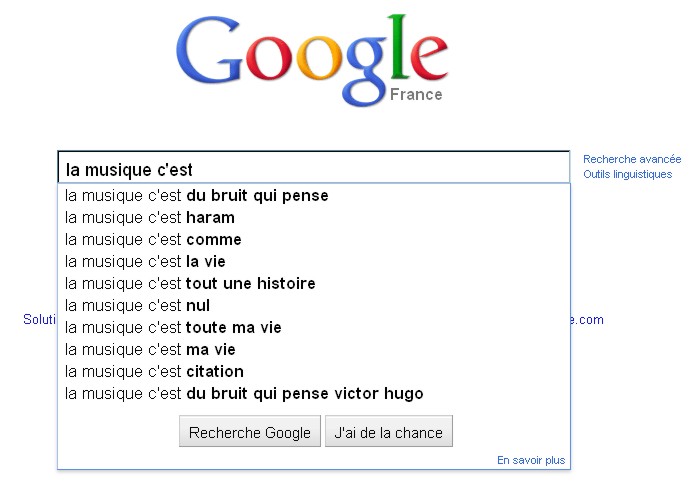Viewport: 690px width, 482px height.
Task: Pick the "toute ma vie" suggestion
Action: click(x=173, y=328)
